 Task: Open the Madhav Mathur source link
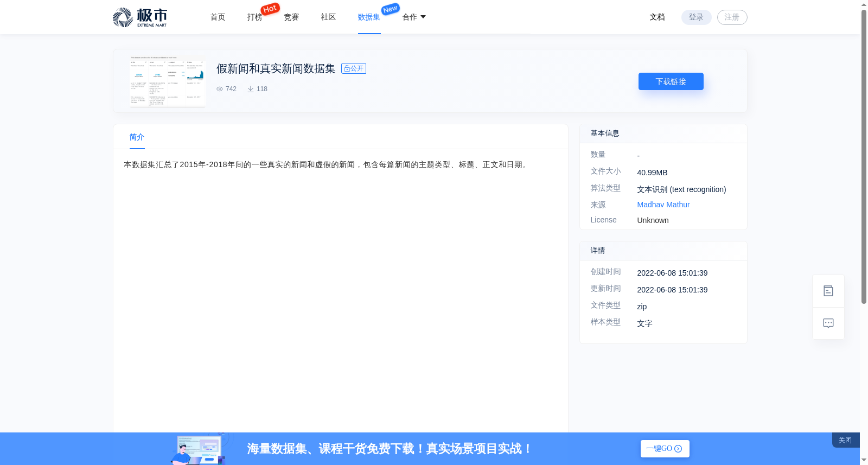coord(663,205)
